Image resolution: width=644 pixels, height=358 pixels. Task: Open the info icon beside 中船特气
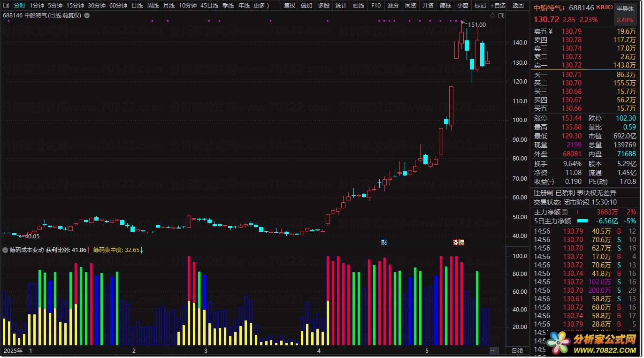pyautogui.click(x=564, y=8)
